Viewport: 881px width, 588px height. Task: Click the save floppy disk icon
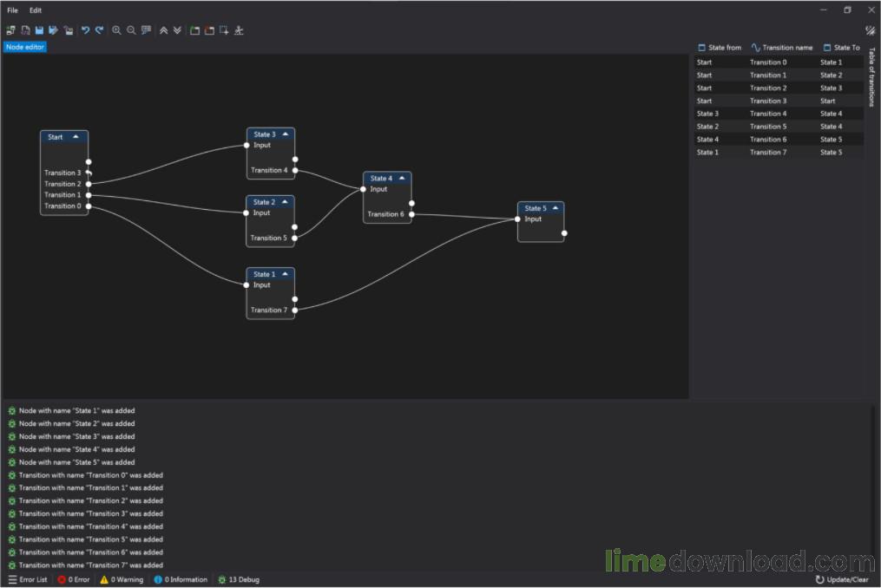39,30
